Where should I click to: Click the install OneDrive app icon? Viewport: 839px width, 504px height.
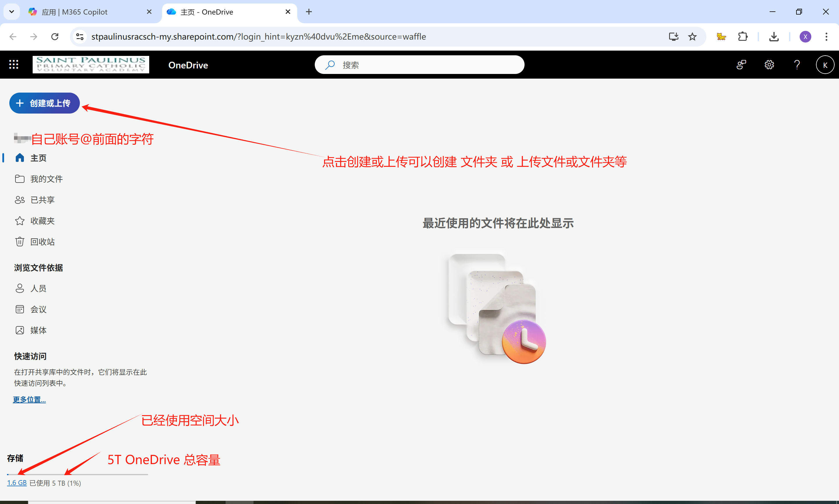[x=673, y=37]
